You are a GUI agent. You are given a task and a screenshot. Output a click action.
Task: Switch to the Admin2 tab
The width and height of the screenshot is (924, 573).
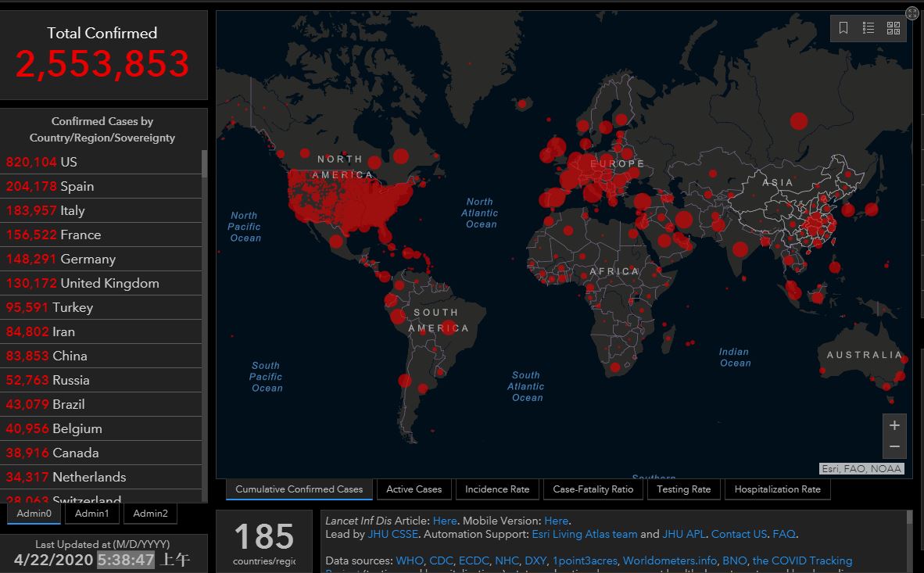point(150,514)
